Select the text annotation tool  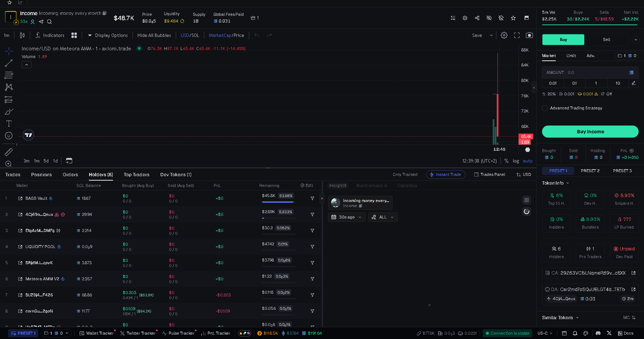(x=9, y=124)
